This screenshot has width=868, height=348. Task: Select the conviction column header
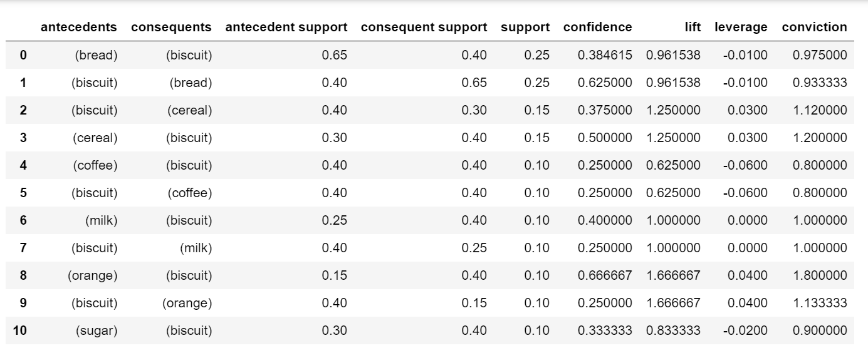pyautogui.click(x=815, y=28)
